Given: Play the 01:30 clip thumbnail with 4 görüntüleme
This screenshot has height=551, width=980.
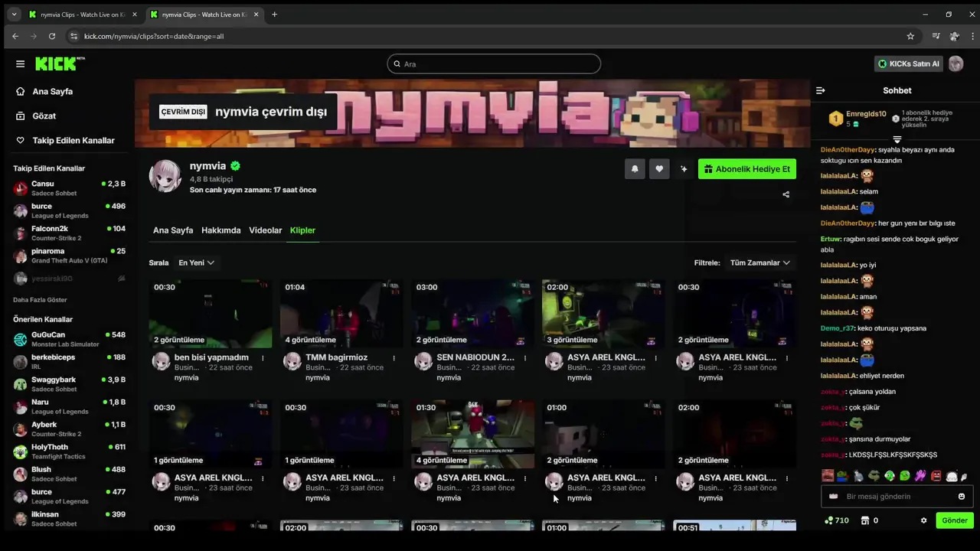Looking at the screenshot, I should pos(472,434).
